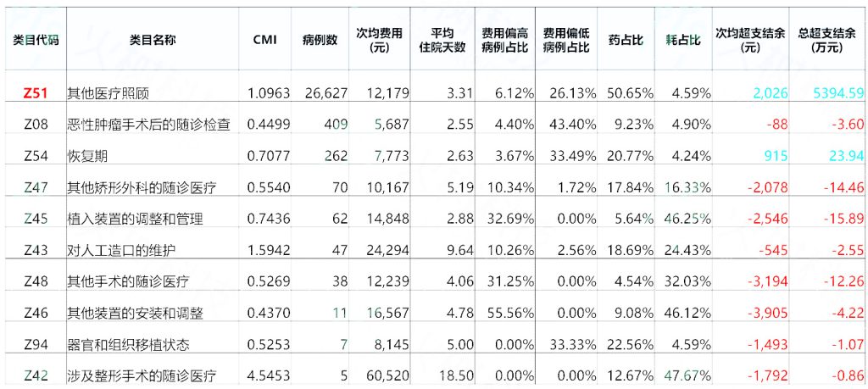The width and height of the screenshot is (868, 389).
Task: Click the 病例数 column header
Action: coord(320,40)
